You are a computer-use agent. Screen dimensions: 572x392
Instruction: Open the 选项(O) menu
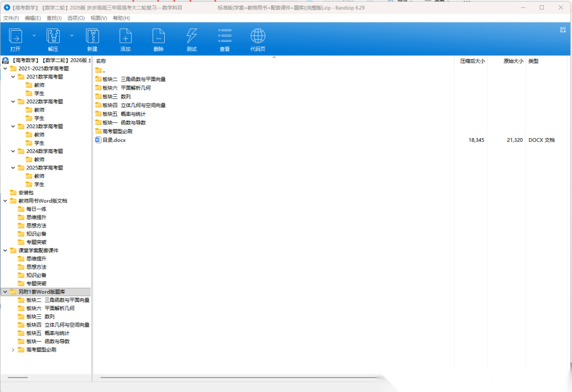(76, 18)
